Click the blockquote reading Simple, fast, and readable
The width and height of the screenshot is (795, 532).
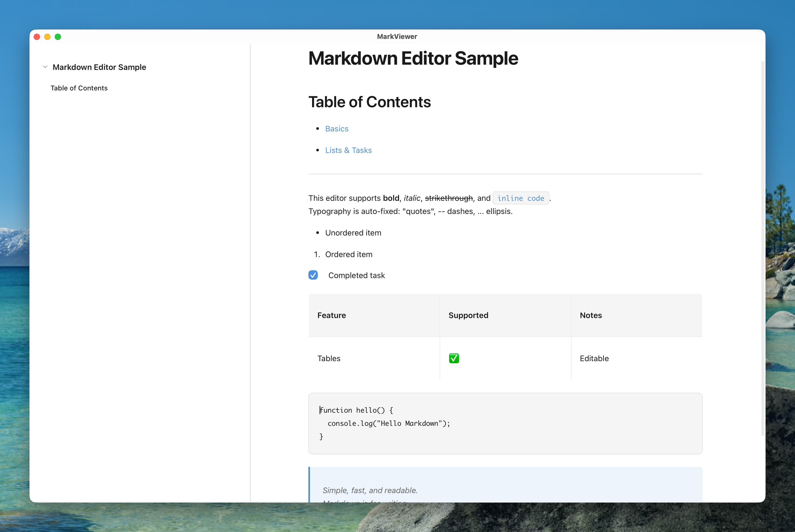pos(370,490)
